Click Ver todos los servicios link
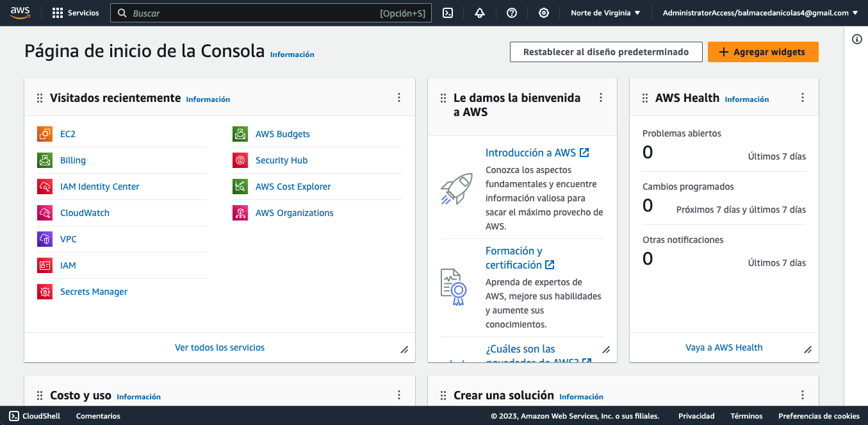Viewport: 868px width, 425px height. click(x=220, y=347)
